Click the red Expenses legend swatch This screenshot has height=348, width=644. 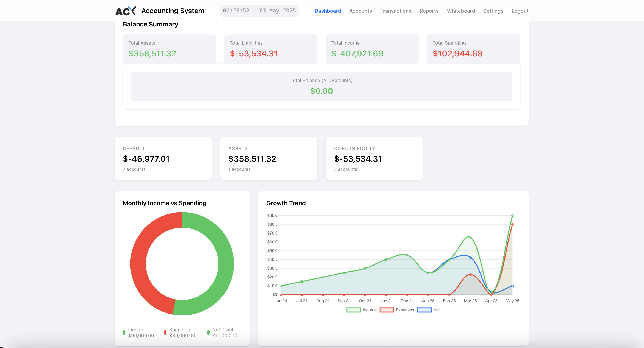click(x=387, y=310)
